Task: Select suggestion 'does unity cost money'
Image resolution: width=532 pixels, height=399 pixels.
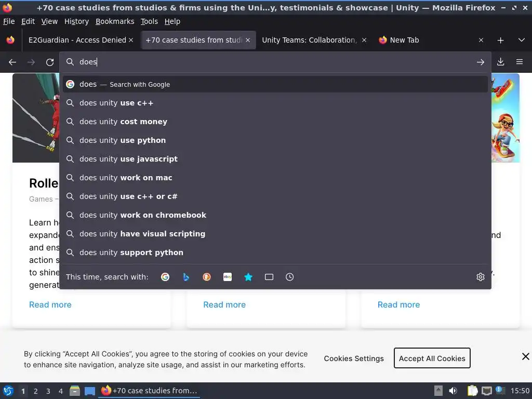Action: [275, 122]
